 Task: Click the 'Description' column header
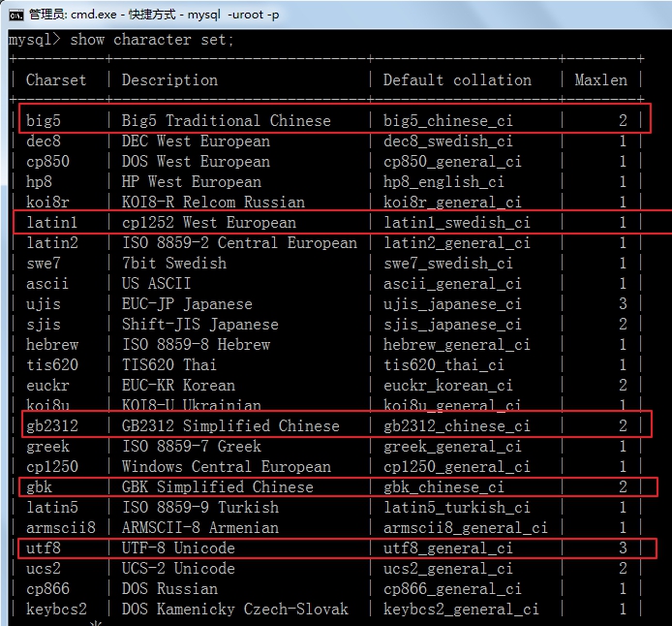169,80
